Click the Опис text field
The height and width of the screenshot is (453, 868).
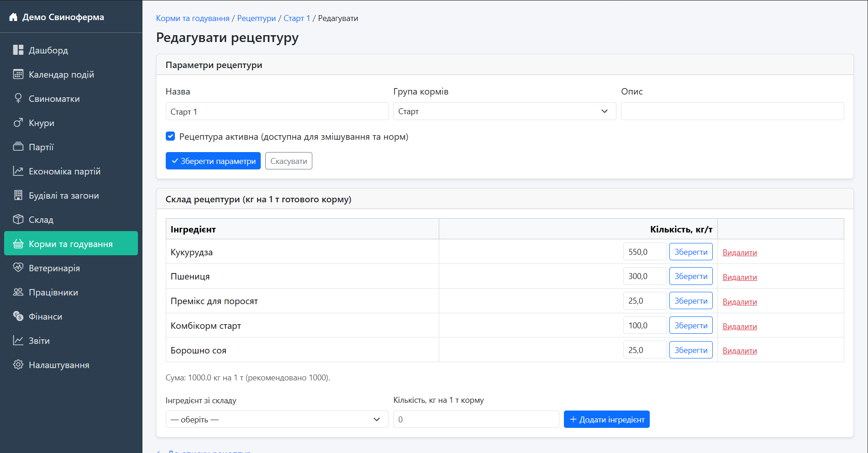click(732, 111)
